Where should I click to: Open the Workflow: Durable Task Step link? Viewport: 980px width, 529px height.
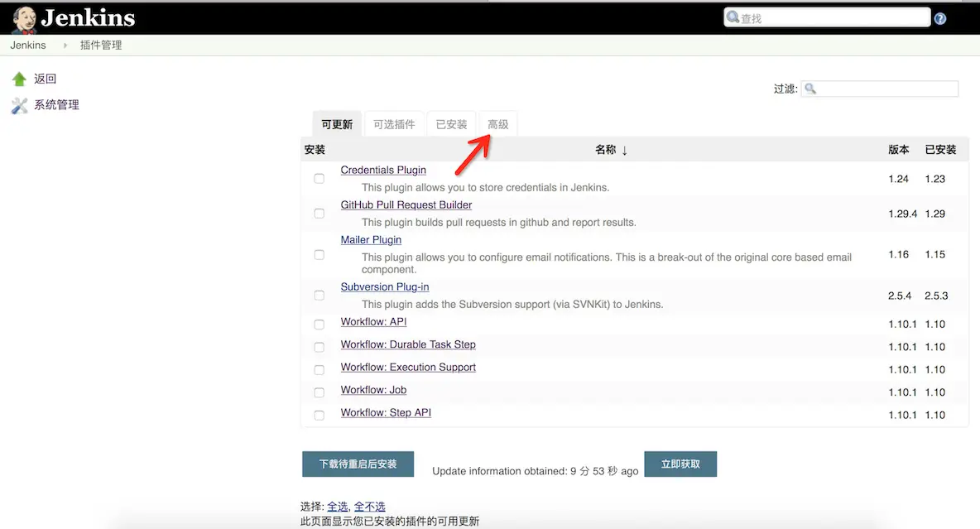(408, 344)
